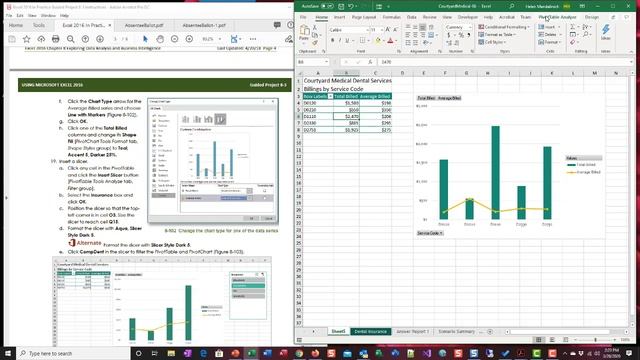Click the Windows search box
The image size is (640, 360).
(73, 353)
